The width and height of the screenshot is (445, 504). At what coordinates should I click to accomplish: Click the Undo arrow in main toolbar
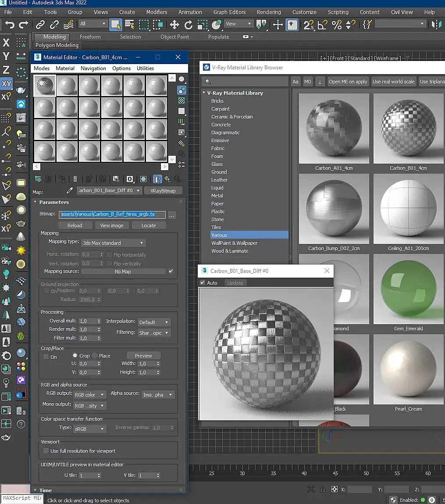pos(10,25)
